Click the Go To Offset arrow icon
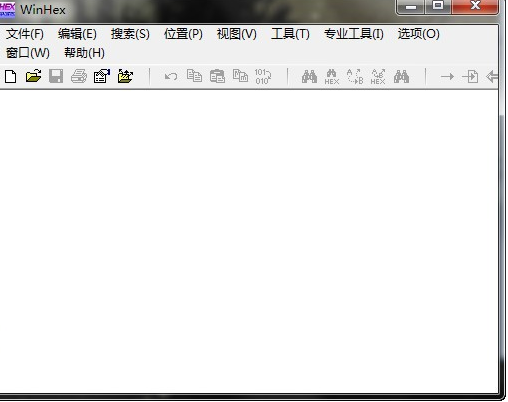The width and height of the screenshot is (508, 402). pos(447,77)
